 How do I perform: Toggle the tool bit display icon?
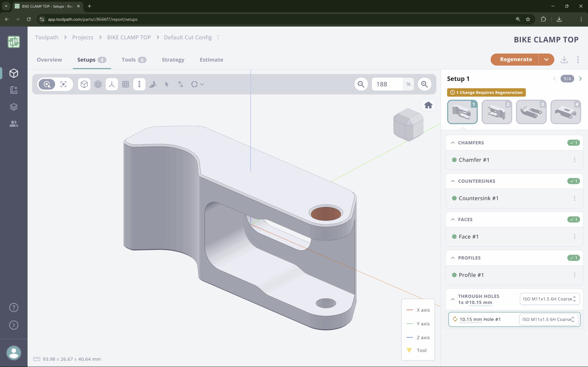[139, 84]
